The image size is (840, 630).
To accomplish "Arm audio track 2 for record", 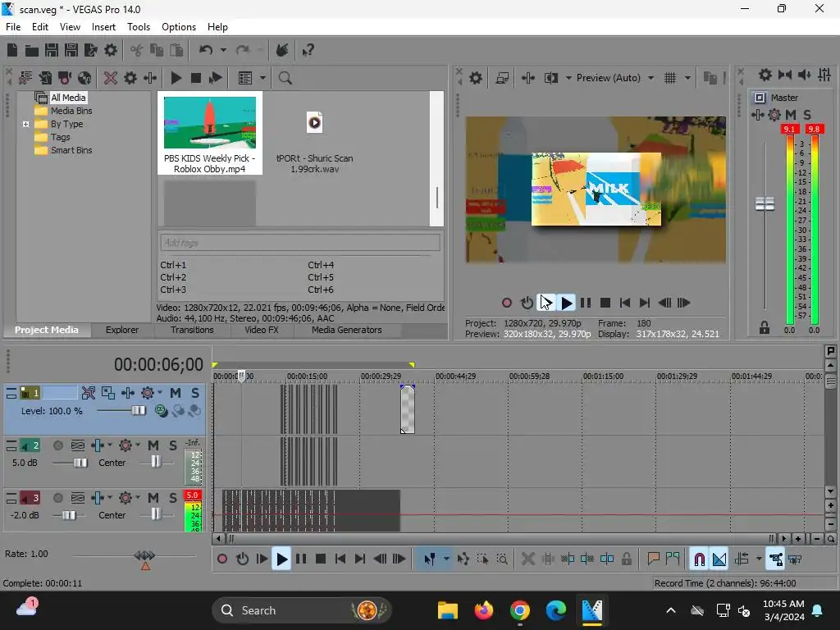I will 58,445.
